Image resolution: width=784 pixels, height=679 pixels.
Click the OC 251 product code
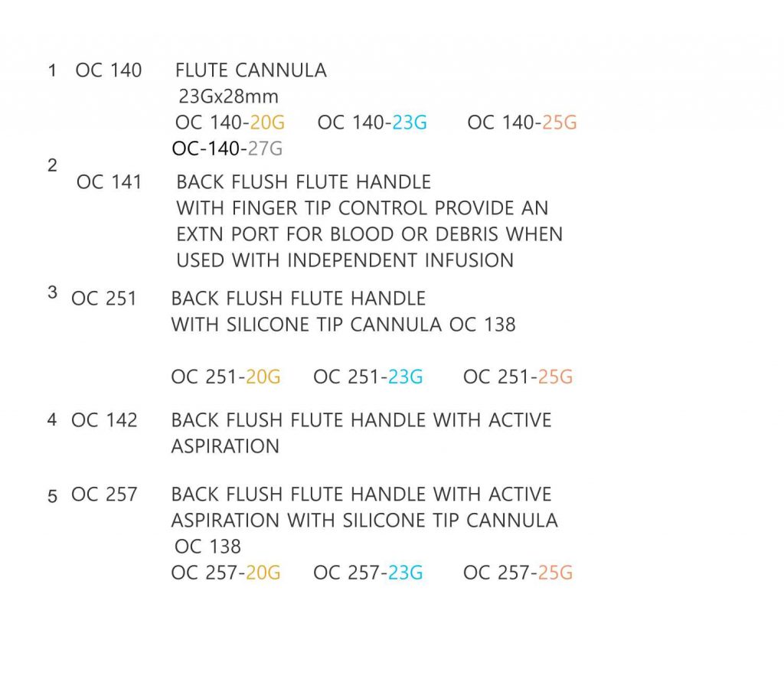pos(104,299)
